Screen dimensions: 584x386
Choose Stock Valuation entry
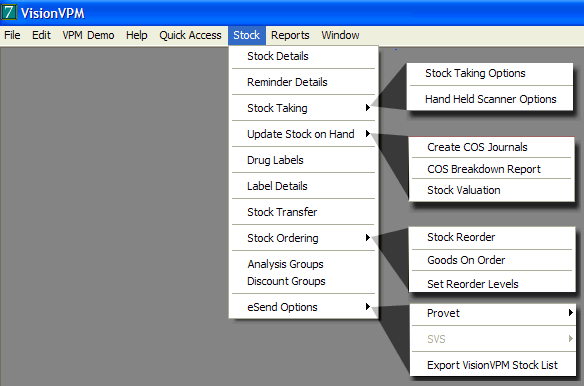click(492, 190)
